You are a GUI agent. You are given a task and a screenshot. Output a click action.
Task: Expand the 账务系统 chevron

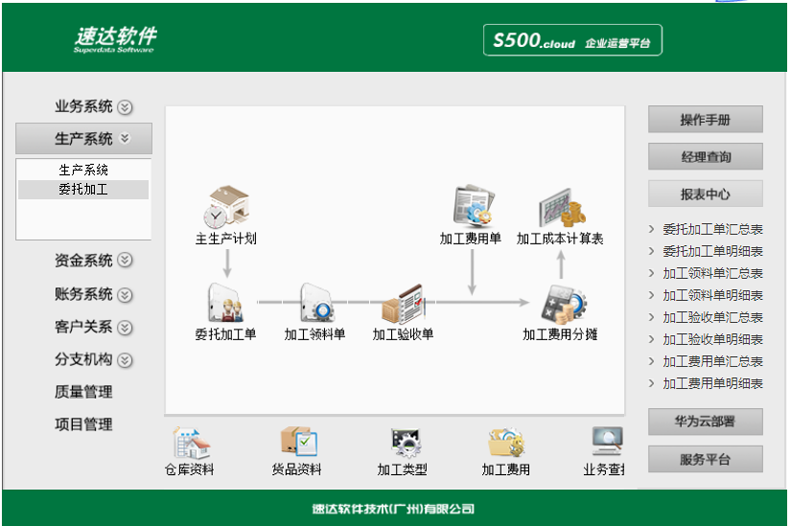125,295
